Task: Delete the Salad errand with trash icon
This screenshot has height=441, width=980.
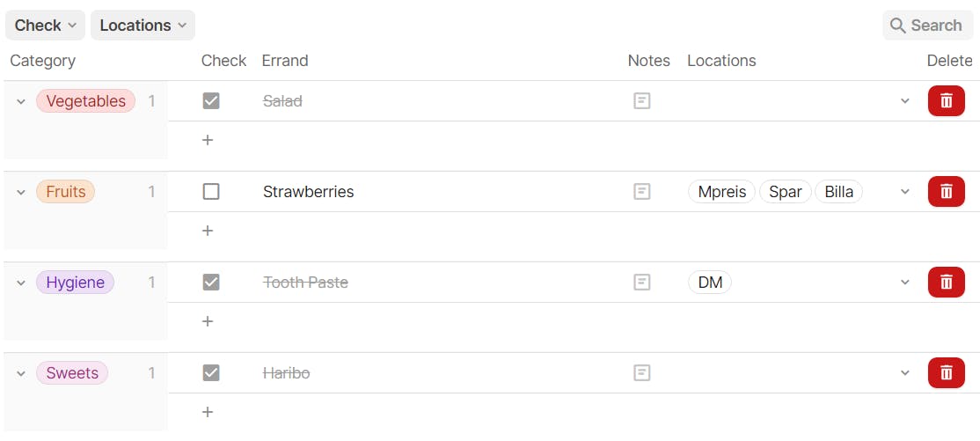Action: 947,100
